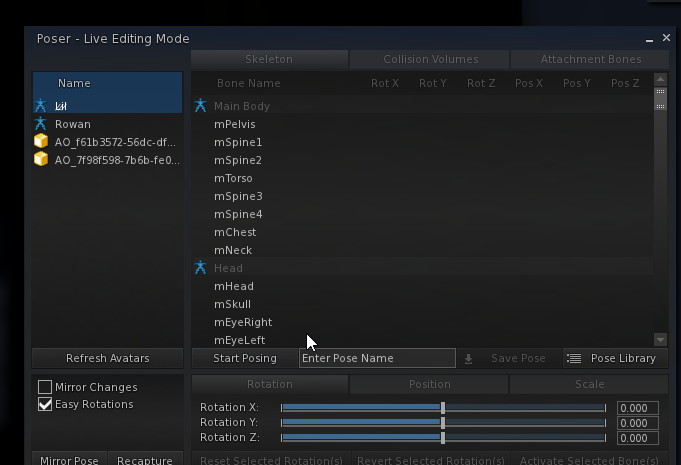
Task: Click the avatar icon beside Rowan
Action: (x=40, y=124)
